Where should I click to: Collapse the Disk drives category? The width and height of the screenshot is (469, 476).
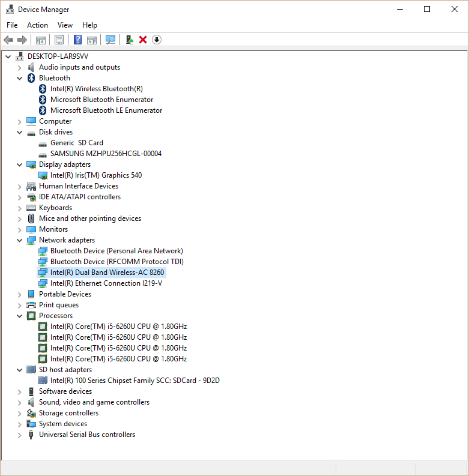[x=19, y=133]
